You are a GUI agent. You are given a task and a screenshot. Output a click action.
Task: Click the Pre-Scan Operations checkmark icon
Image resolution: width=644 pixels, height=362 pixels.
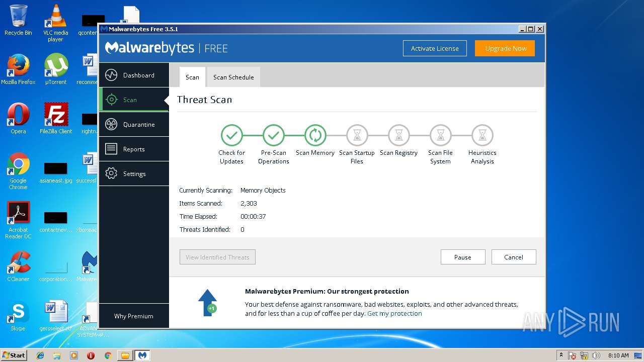[273, 135]
